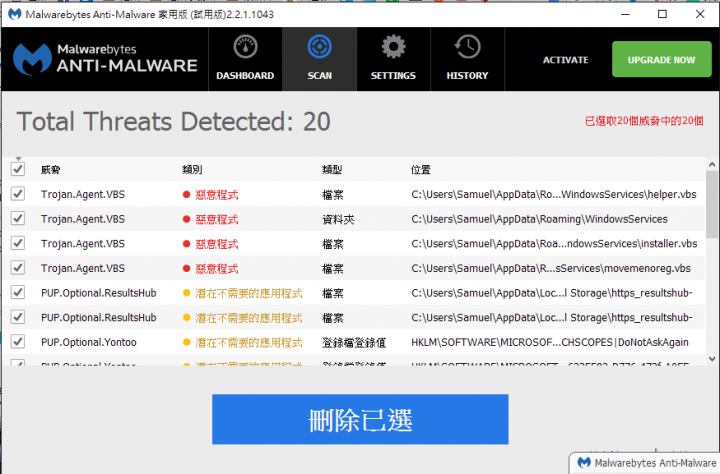Open the History clock icon
Viewport: 720px width, 474px height.
pos(467,46)
